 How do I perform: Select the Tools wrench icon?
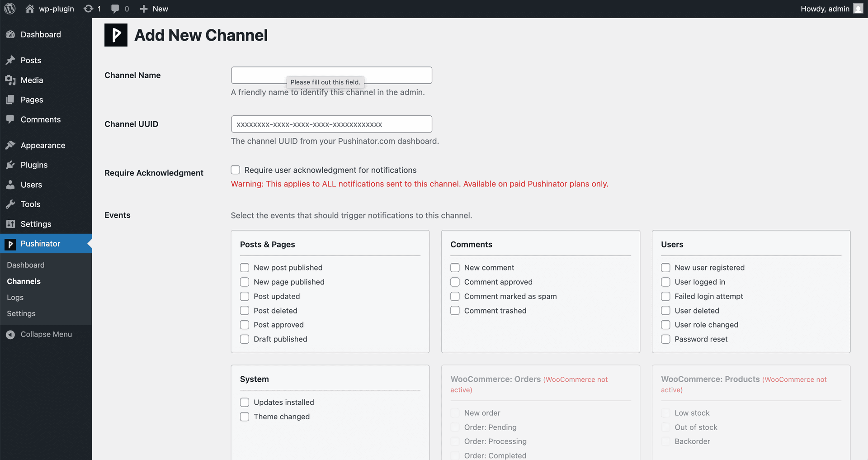tap(10, 204)
